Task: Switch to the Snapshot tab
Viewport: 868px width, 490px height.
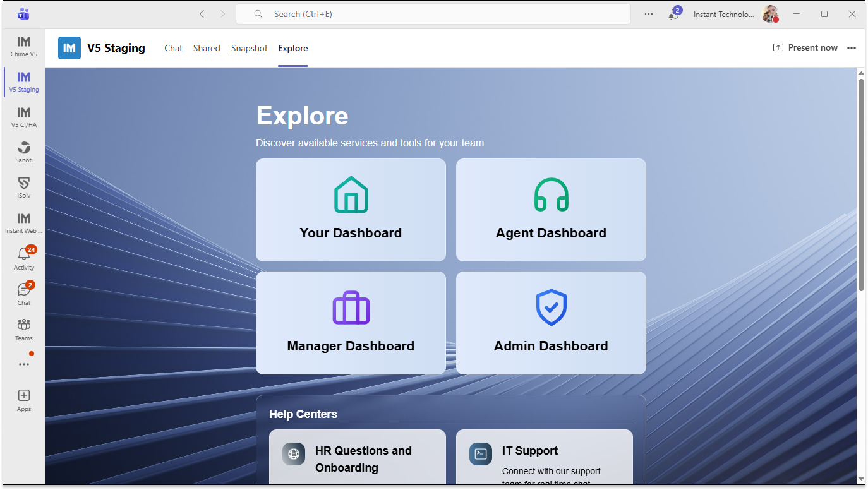Action: (x=249, y=48)
